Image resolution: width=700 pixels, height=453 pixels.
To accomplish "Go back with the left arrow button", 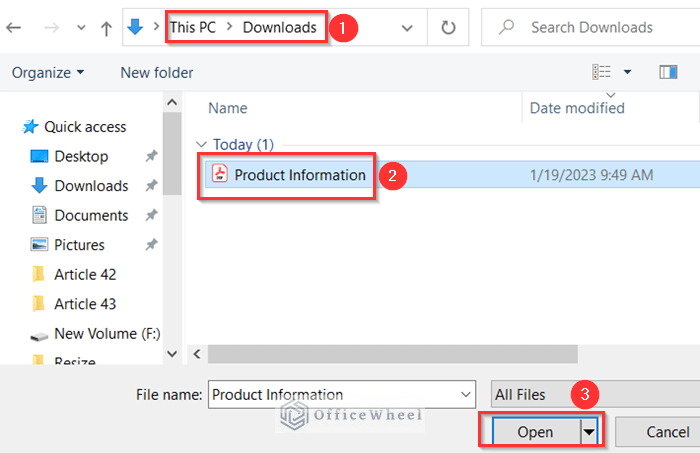I will [14, 28].
